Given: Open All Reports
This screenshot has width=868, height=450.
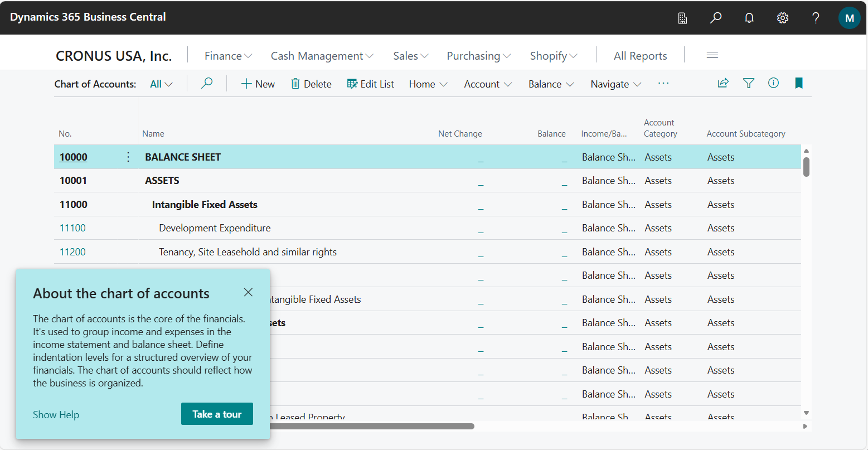Looking at the screenshot, I should 640,55.
